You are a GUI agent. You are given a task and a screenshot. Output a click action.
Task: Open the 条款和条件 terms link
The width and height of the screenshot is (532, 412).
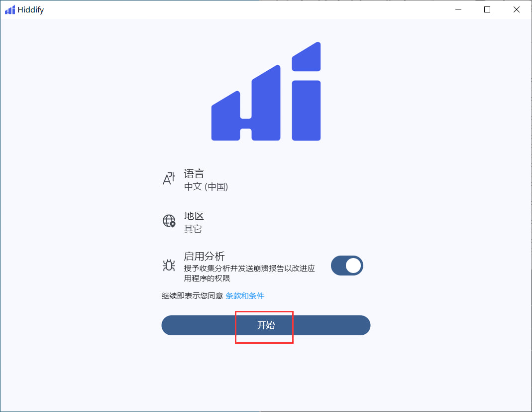245,296
